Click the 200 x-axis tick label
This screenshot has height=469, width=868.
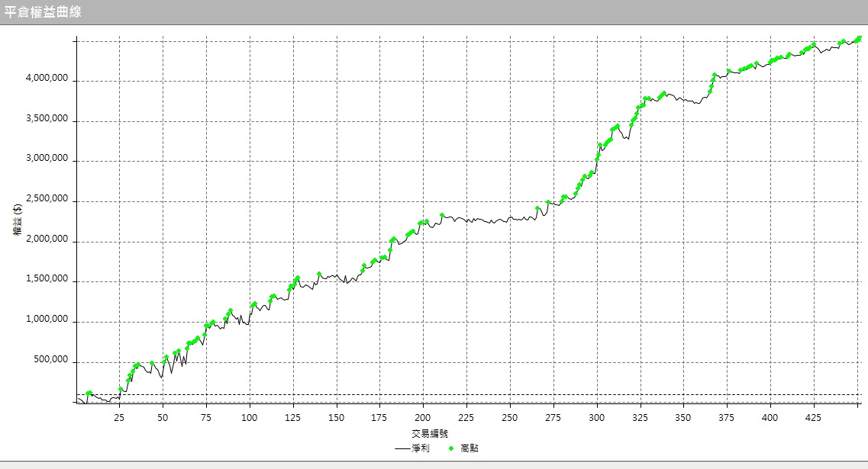[422, 418]
